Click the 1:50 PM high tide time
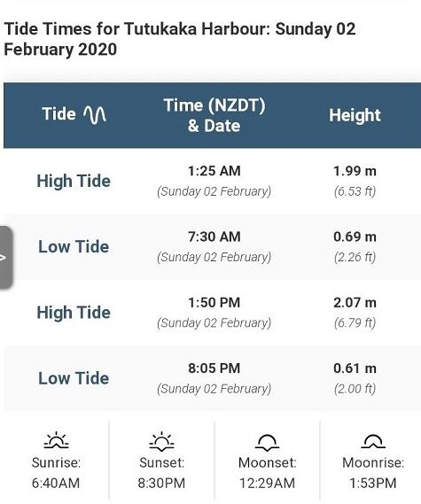Image resolution: width=421 pixels, height=504 pixels. [x=214, y=303]
